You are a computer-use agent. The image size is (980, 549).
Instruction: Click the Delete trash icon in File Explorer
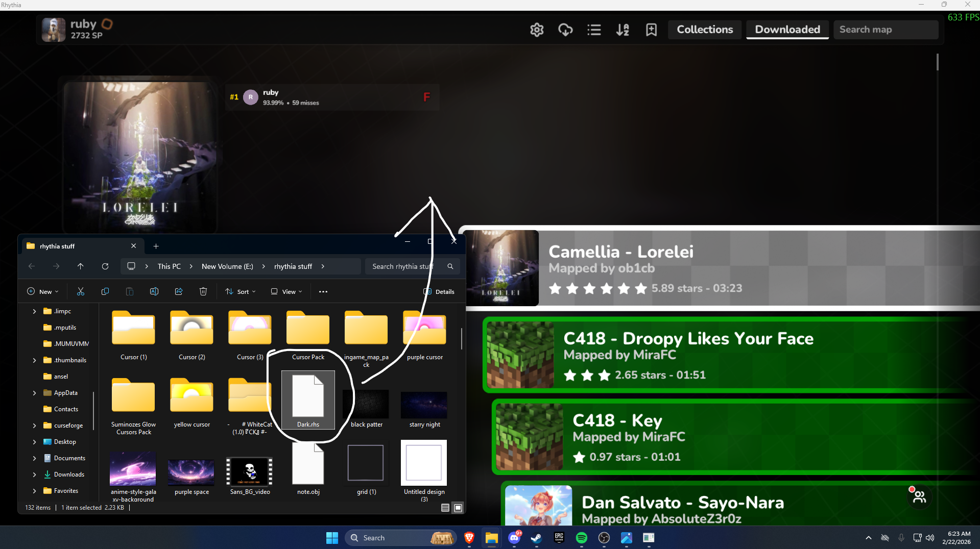(203, 291)
